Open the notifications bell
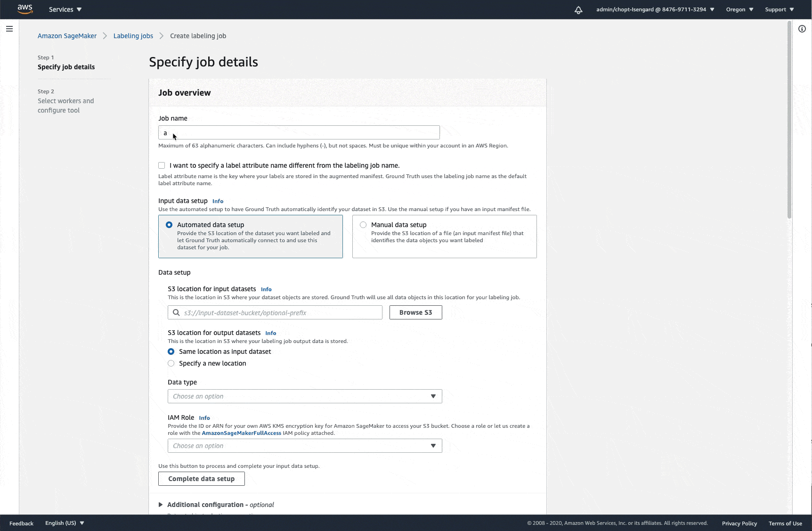 [x=578, y=9]
